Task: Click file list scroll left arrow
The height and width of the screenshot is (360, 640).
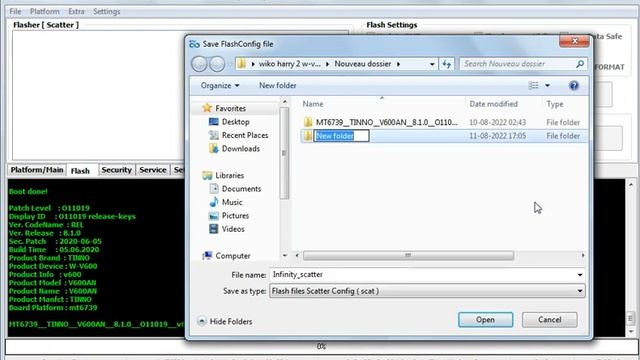Action: [x=297, y=256]
